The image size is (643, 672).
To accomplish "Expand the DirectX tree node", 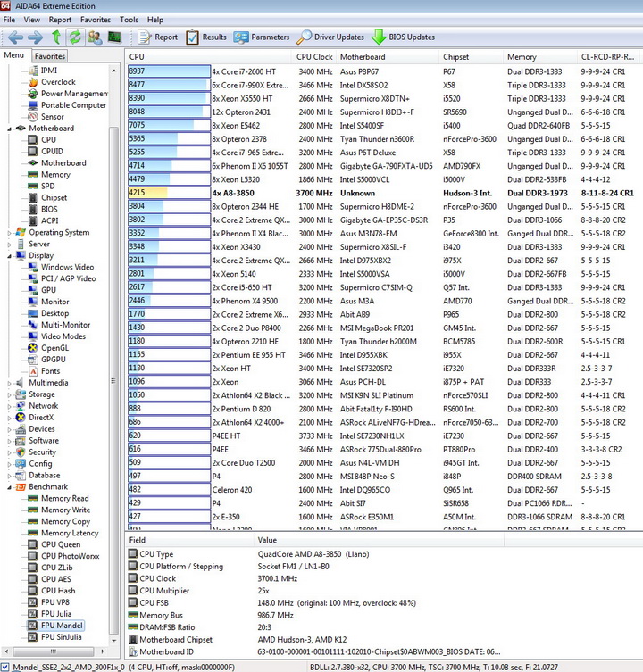I will [x=9, y=418].
